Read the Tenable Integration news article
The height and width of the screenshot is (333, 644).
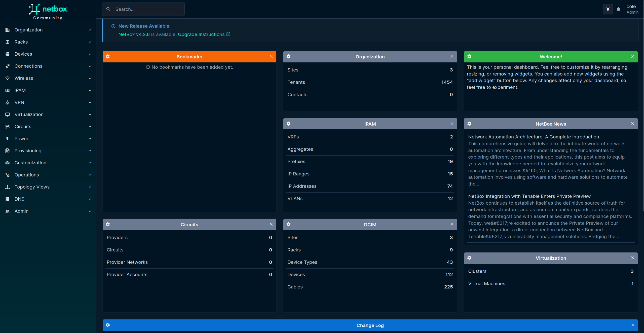pyautogui.click(x=529, y=196)
